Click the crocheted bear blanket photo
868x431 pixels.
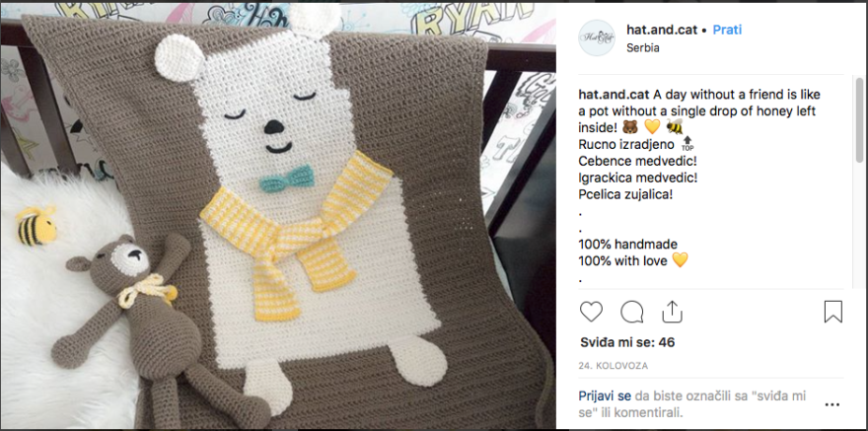click(x=278, y=216)
